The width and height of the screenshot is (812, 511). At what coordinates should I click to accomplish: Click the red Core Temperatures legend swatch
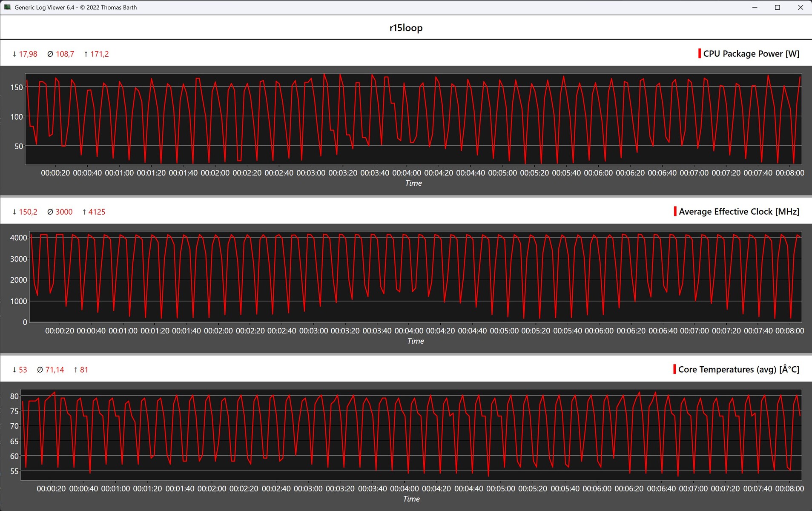(x=674, y=369)
